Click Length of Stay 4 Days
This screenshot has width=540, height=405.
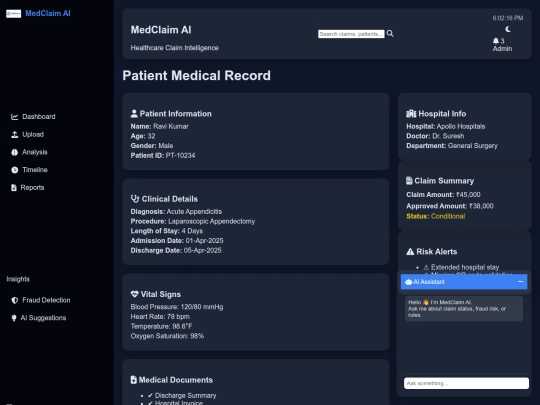167,231
